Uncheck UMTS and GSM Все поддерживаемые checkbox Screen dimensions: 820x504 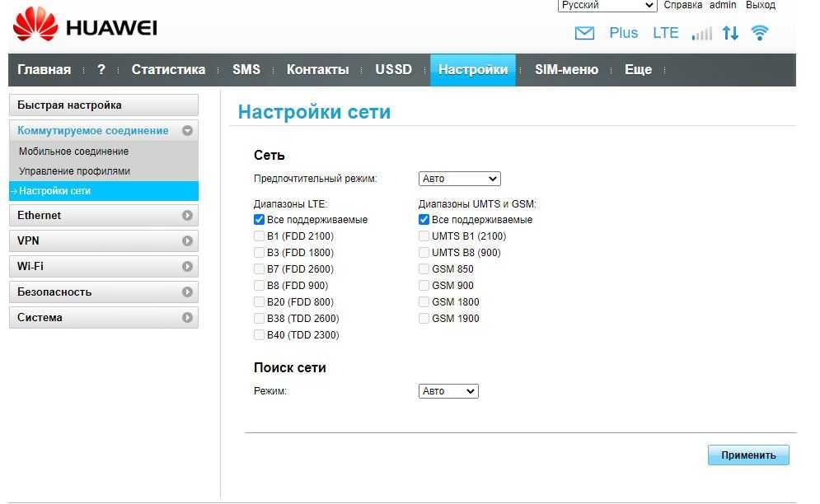tap(424, 220)
